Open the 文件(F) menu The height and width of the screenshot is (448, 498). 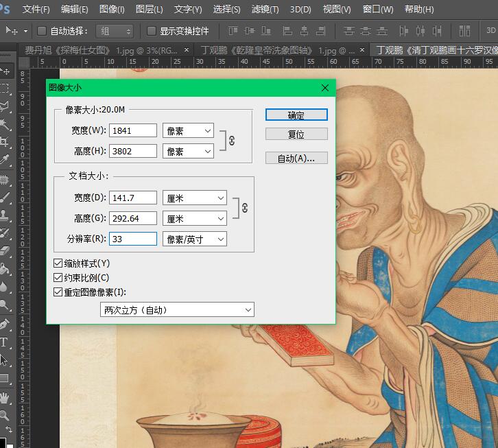click(36, 9)
